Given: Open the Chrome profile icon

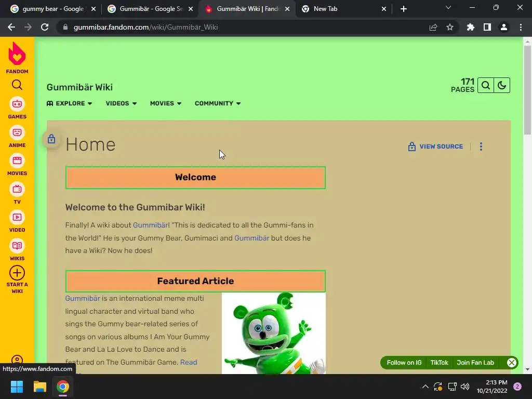Looking at the screenshot, I should click(504, 27).
